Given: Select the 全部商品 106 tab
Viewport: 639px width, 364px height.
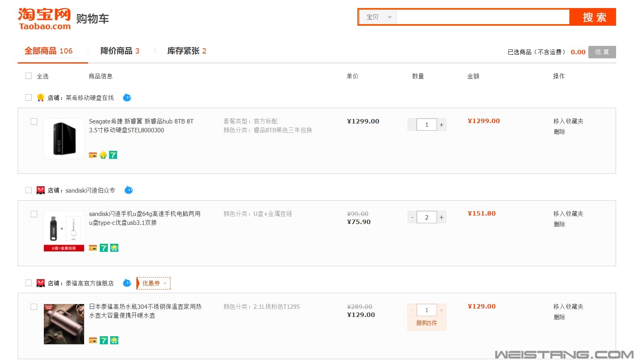Looking at the screenshot, I should [49, 51].
